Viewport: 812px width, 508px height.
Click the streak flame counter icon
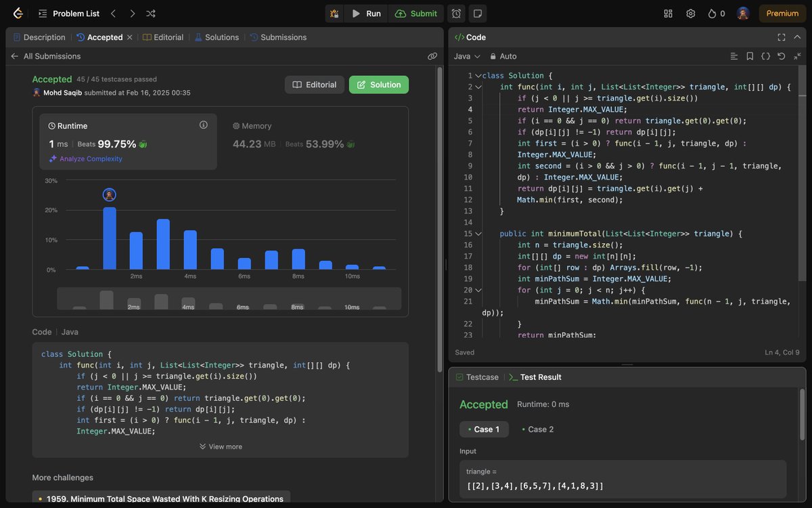coord(714,13)
